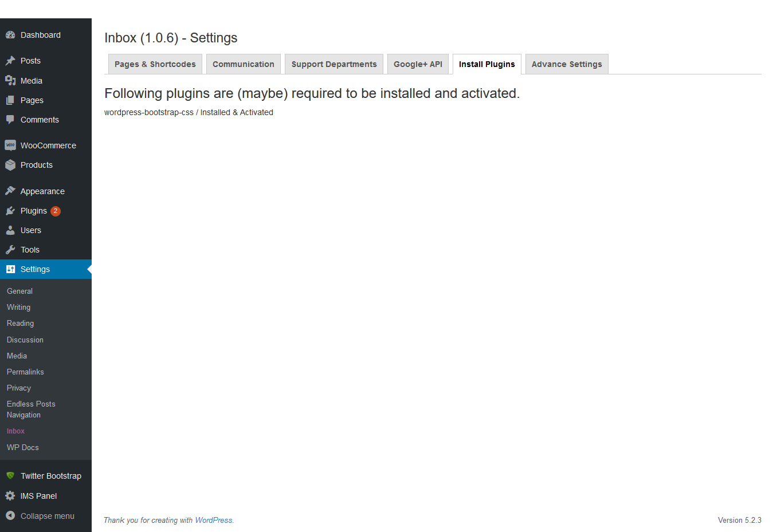The image size is (773, 532).
Task: Go to Google+ API tab
Action: (418, 64)
